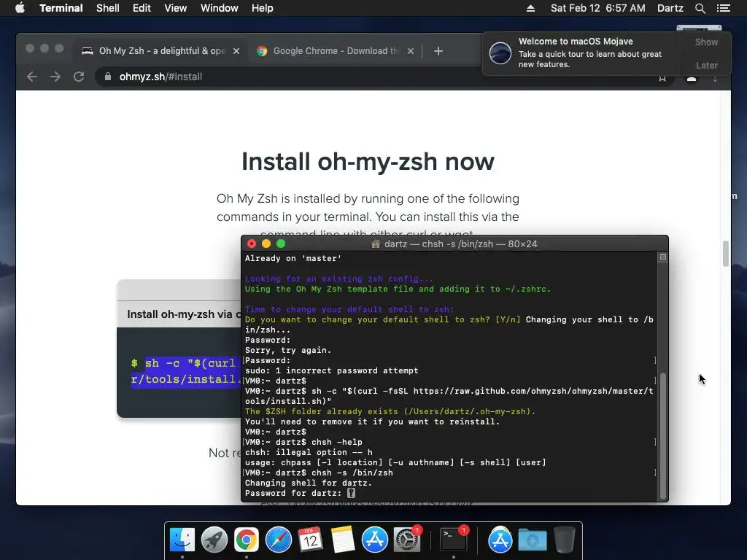Click the Password for dartz prompt line
This screenshot has height=560, width=747.
click(300, 494)
